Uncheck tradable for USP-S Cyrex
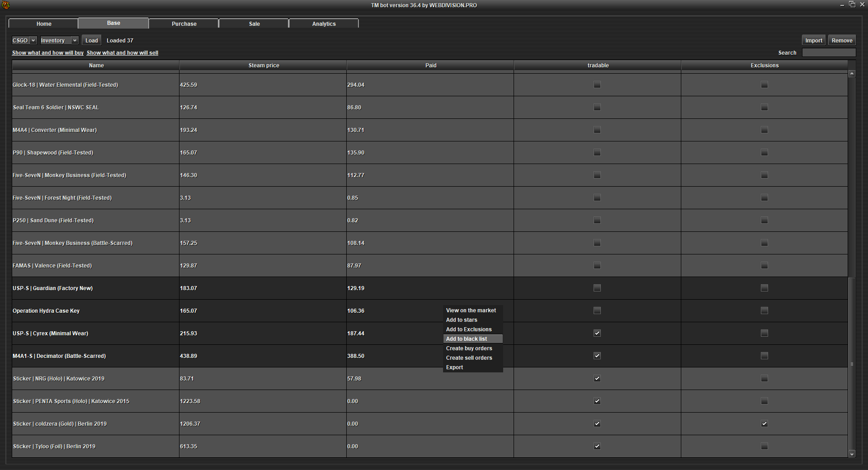 597,333
